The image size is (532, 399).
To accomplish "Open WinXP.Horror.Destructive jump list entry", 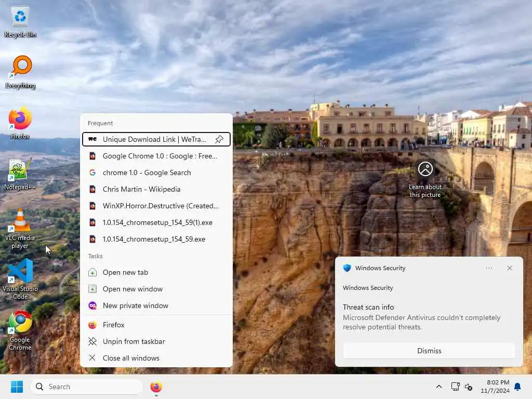I will coord(156,206).
